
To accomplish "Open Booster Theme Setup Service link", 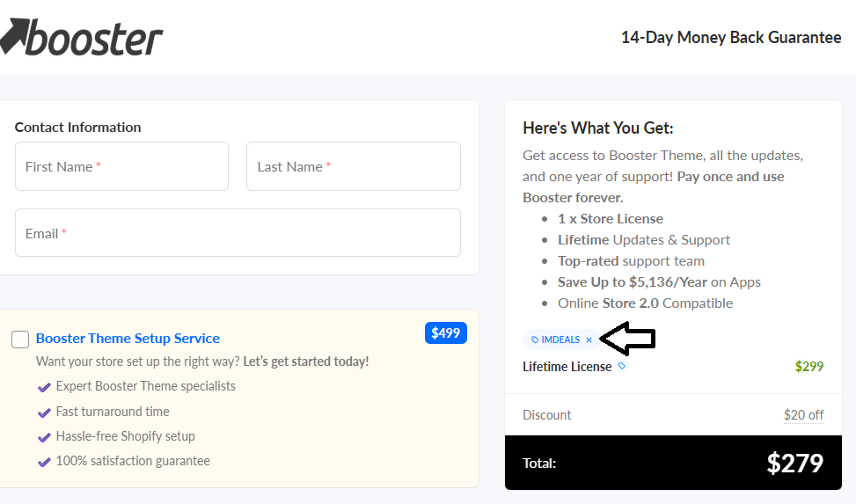I will click(x=128, y=339).
